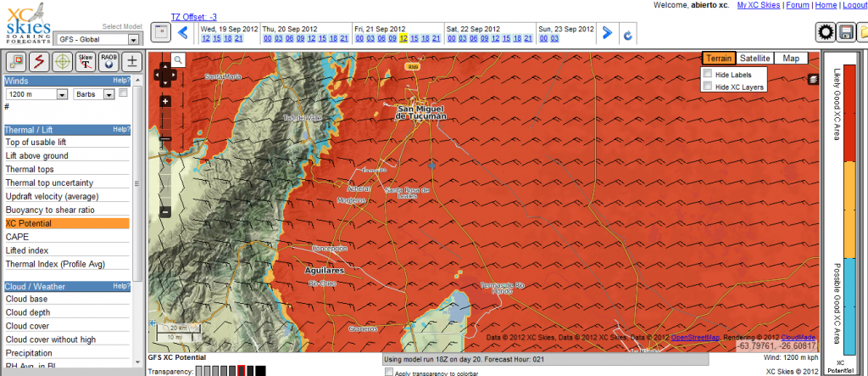Click the map search magnifier icon
The image size is (868, 376).
pyautogui.click(x=179, y=60)
